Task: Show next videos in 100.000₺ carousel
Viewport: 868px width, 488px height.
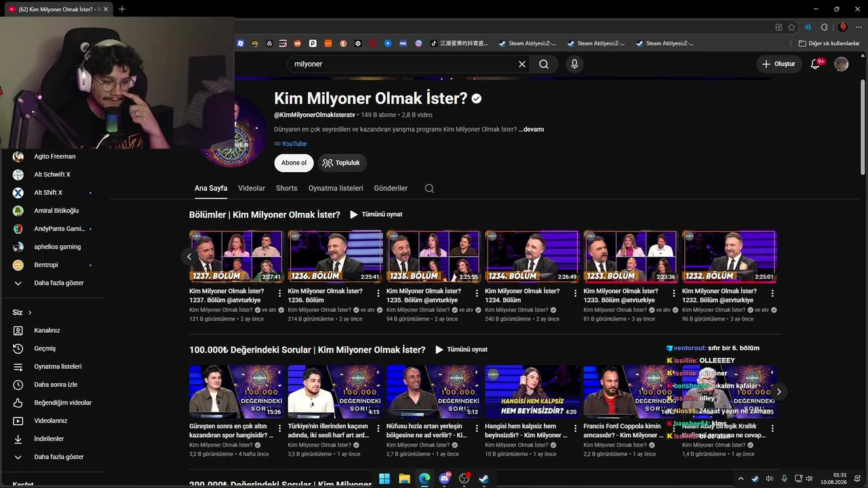Action: [778, 392]
